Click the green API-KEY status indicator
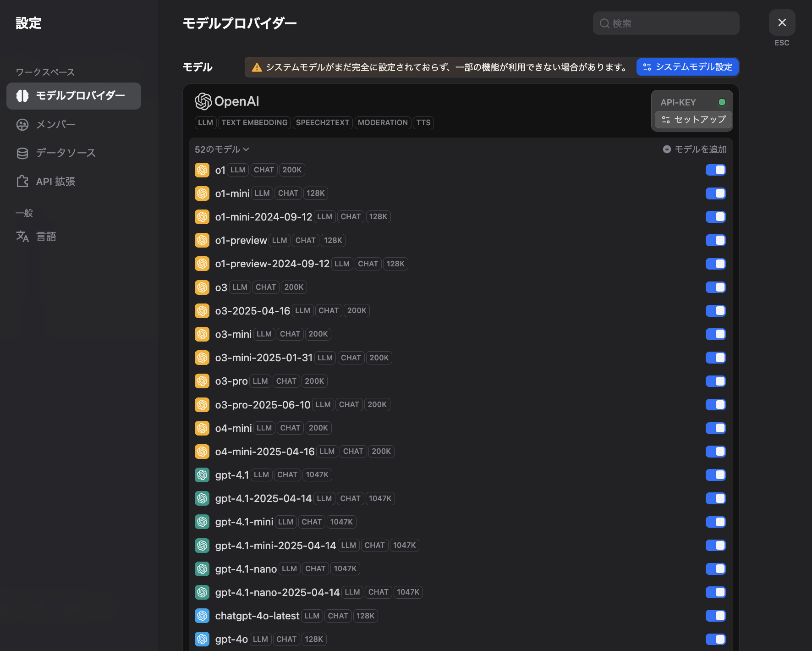This screenshot has width=812, height=651. pos(722,102)
